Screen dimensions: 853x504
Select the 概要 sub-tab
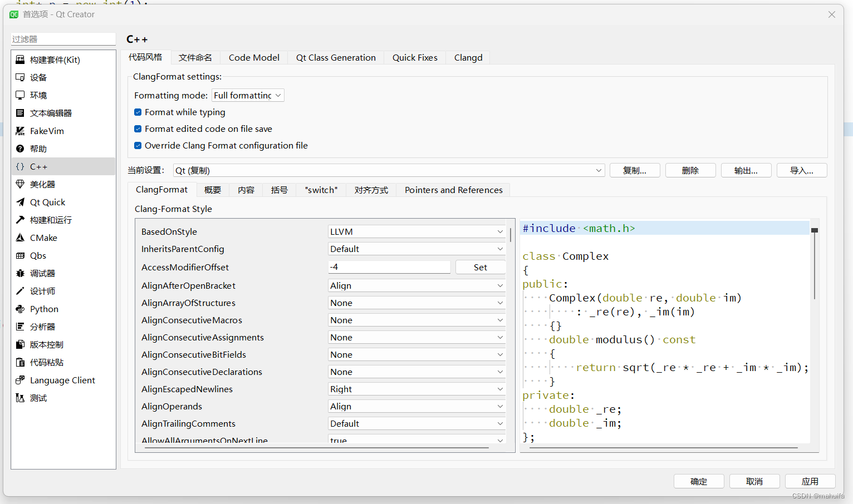[x=213, y=190]
